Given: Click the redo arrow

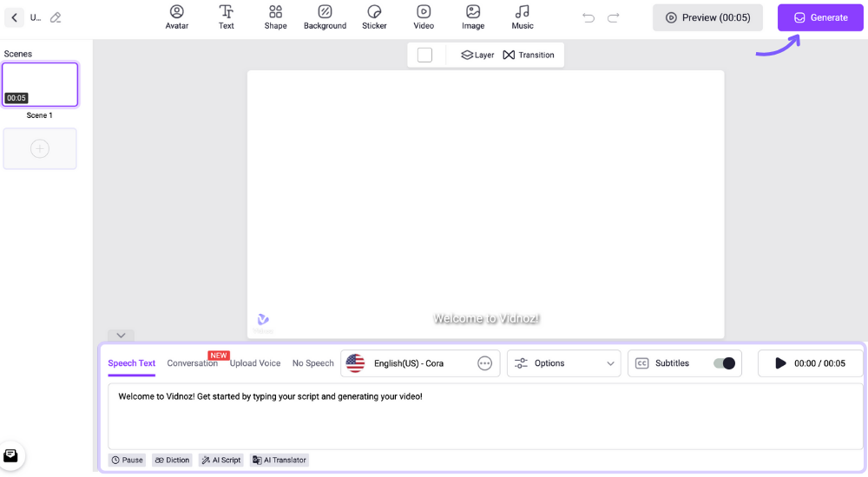Looking at the screenshot, I should coord(613,17).
